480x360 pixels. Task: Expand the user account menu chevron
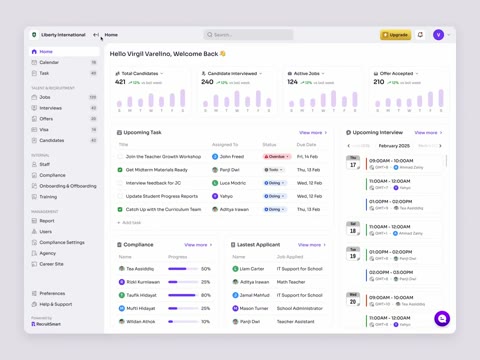tap(449, 35)
